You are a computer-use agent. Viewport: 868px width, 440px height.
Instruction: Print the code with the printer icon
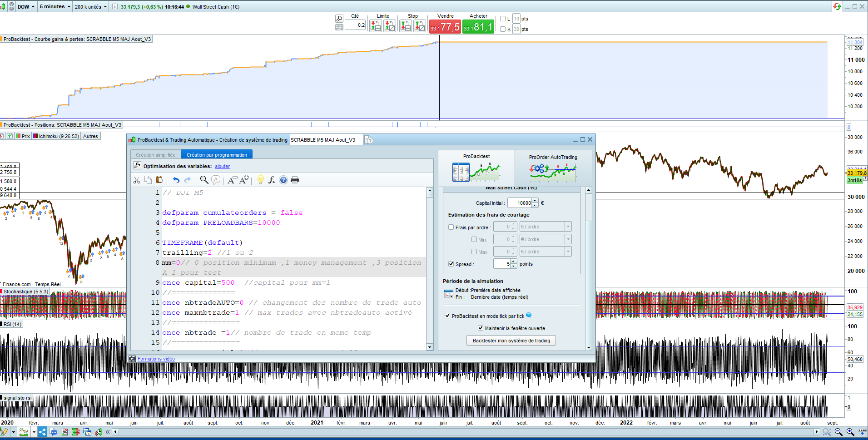point(295,180)
